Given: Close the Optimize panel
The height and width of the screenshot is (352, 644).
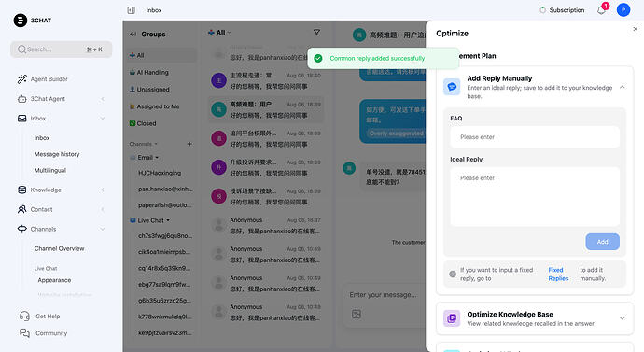Looking at the screenshot, I should 636,29.
